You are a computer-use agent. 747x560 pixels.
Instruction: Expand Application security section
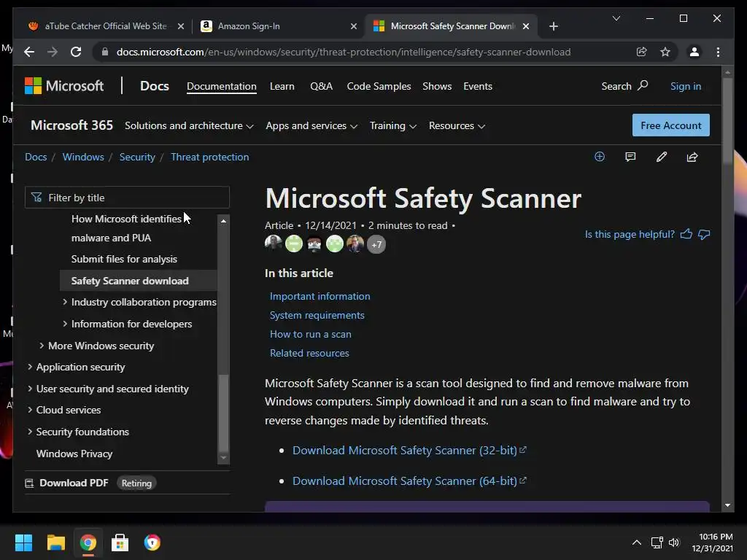click(x=30, y=367)
